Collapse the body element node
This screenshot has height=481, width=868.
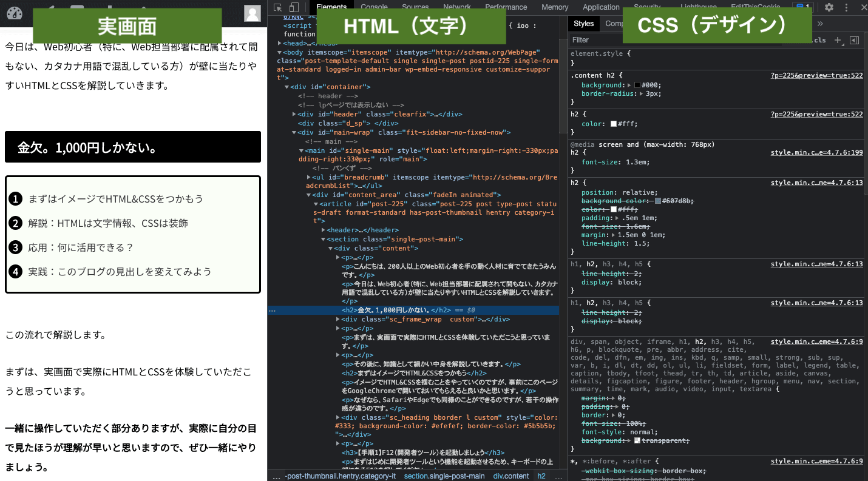279,52
